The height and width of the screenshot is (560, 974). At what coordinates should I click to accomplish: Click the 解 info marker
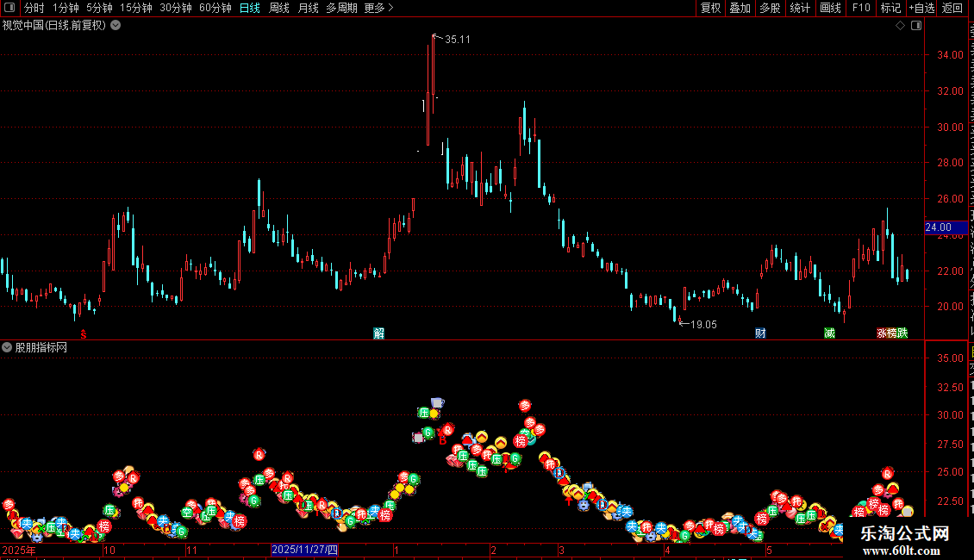coord(379,333)
